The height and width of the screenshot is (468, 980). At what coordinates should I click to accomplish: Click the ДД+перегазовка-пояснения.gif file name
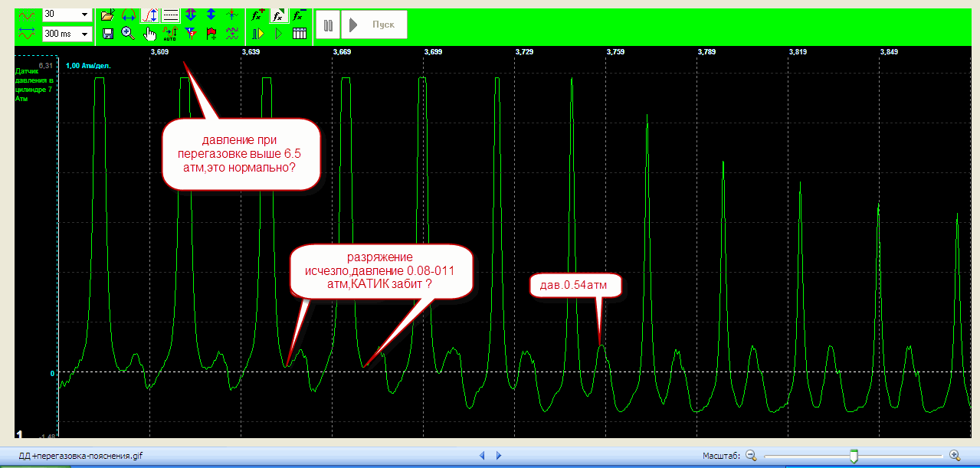[80, 456]
